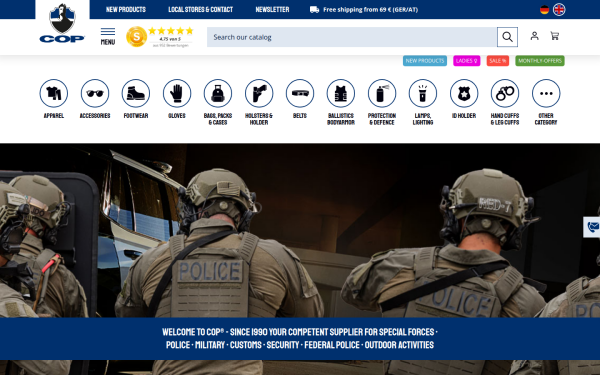This screenshot has width=600, height=375.
Task: Click the Apparel label text
Action: coord(54,116)
